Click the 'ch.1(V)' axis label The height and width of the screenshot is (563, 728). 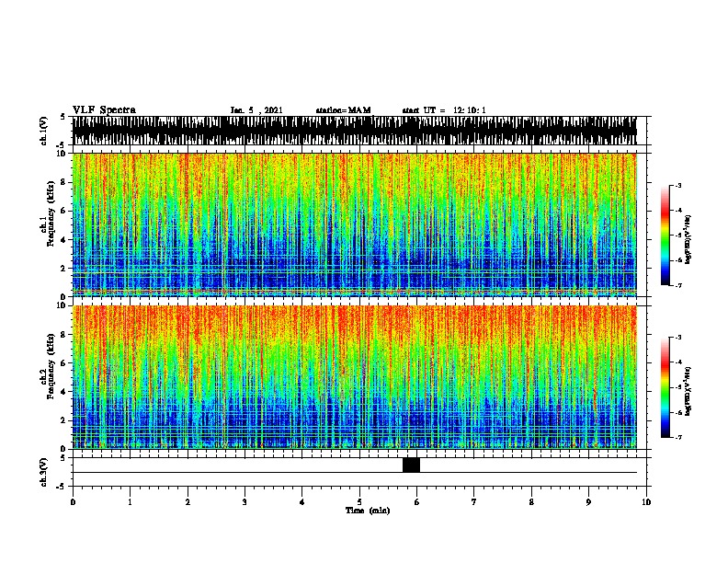coord(44,131)
